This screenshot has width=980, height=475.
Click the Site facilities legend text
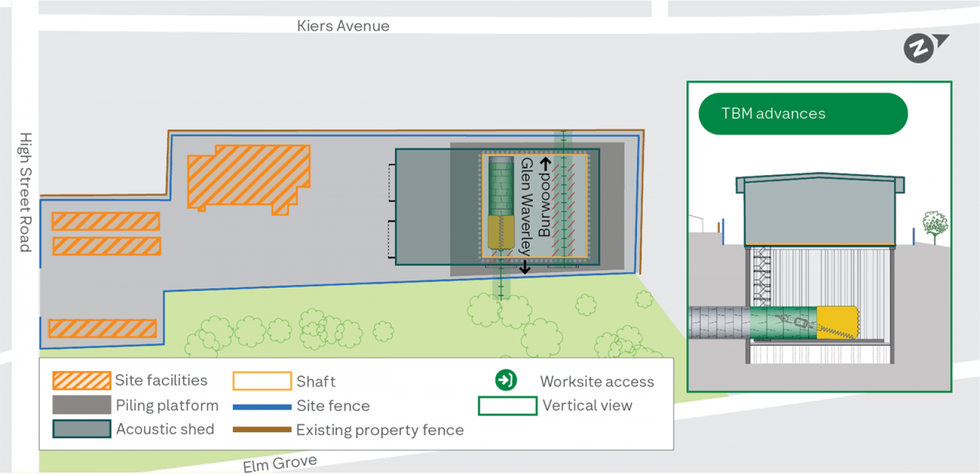click(x=162, y=380)
